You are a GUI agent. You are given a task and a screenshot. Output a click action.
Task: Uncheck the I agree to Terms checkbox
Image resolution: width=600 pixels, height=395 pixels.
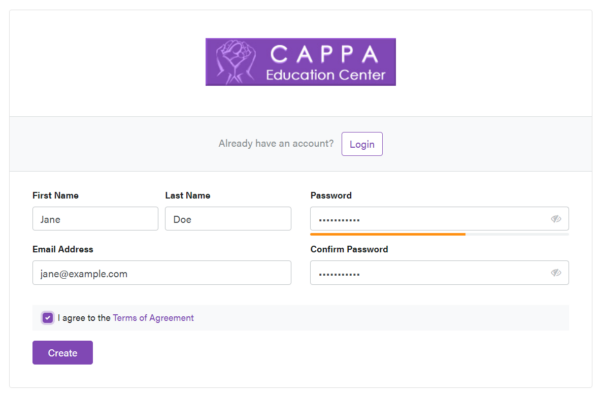[x=48, y=318]
